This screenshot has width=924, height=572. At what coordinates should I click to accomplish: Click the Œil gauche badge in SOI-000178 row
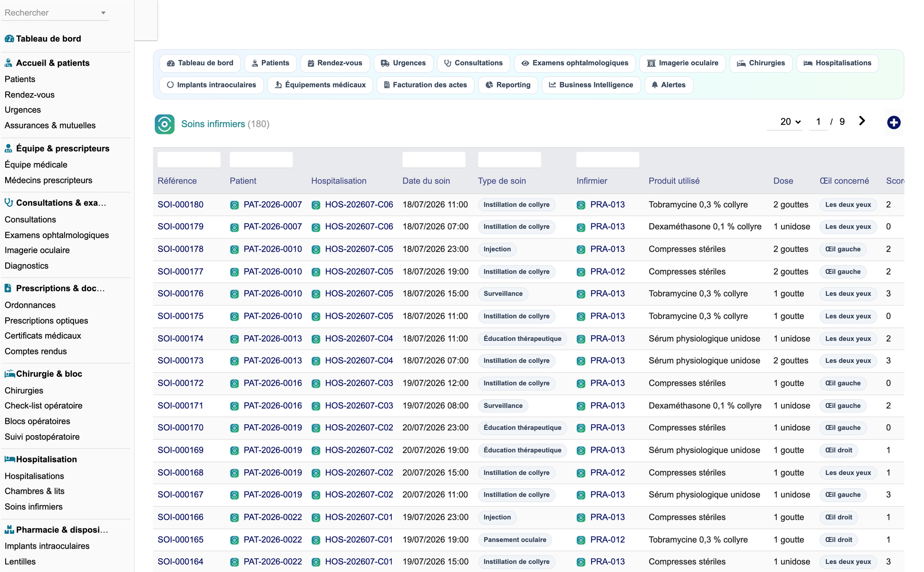843,249
